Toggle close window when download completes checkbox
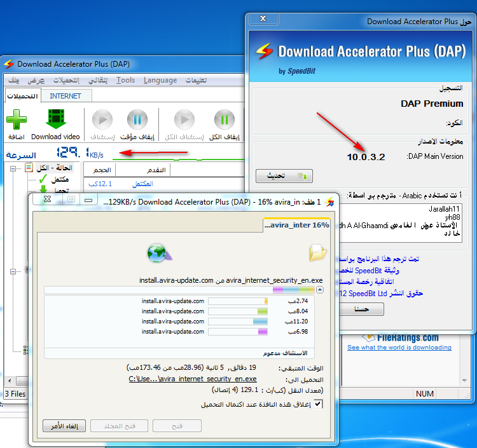Screen dimensions: 477x448 click(x=318, y=404)
